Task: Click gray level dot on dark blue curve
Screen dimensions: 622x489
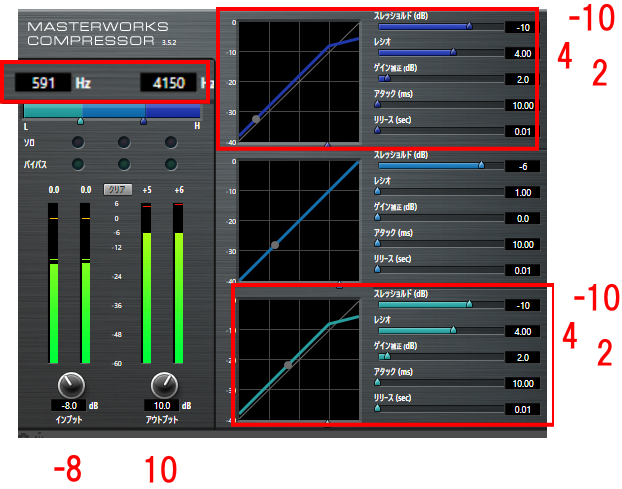Action: click(x=256, y=119)
